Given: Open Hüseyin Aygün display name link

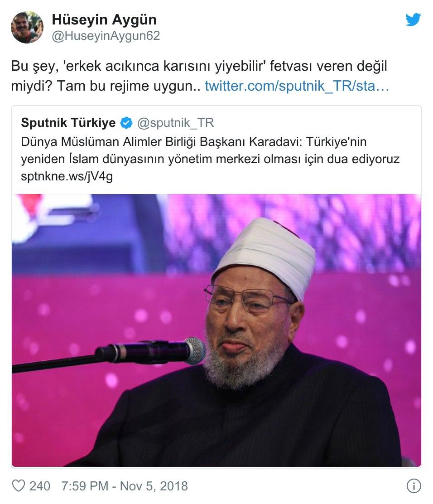Looking at the screenshot, I should 104,19.
